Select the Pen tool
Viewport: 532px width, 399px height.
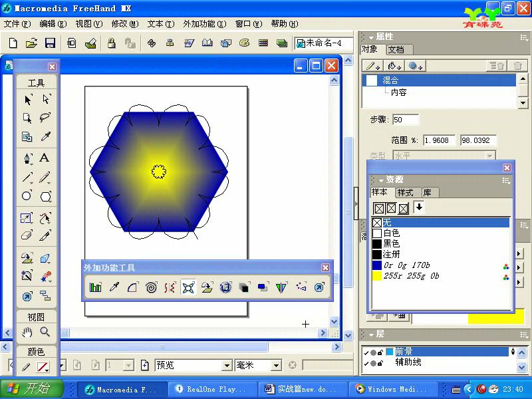(27, 158)
